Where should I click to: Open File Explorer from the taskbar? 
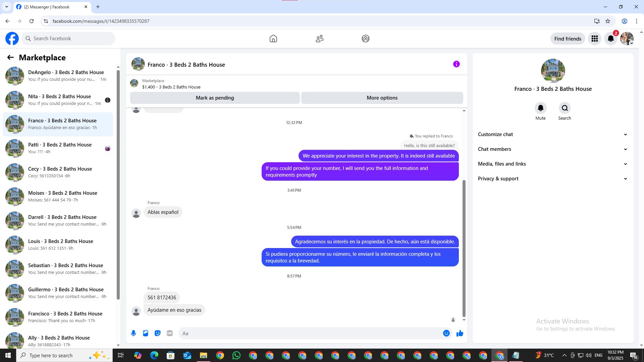(x=204, y=355)
